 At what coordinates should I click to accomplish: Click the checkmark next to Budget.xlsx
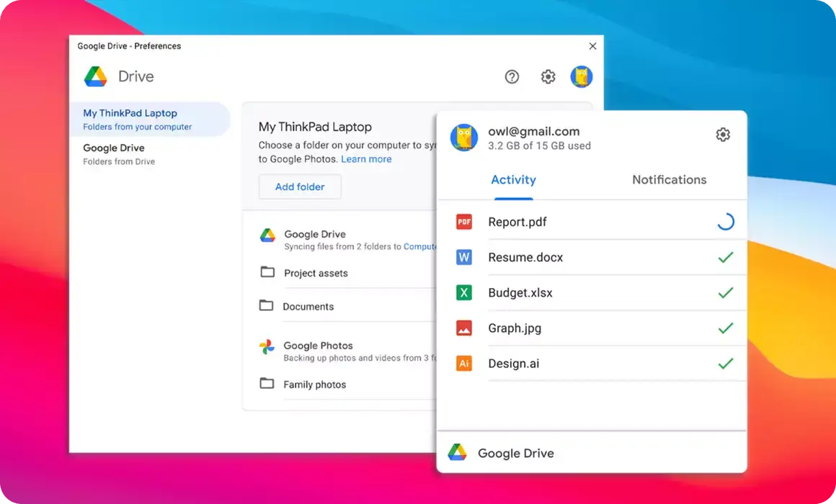(725, 292)
